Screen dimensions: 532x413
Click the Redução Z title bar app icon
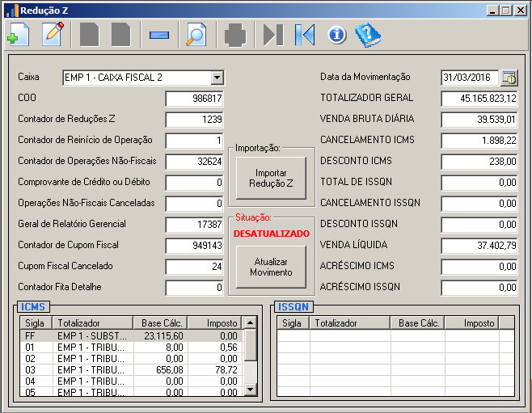coord(11,11)
